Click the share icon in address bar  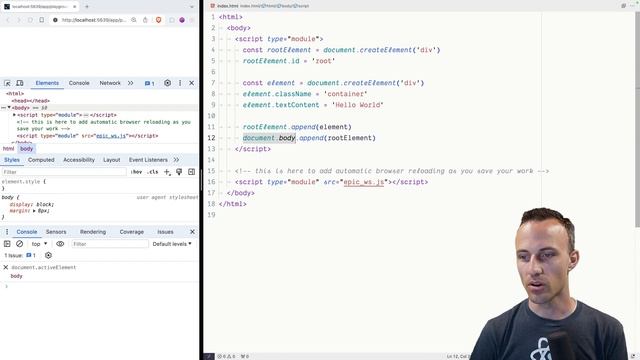(x=145, y=20)
